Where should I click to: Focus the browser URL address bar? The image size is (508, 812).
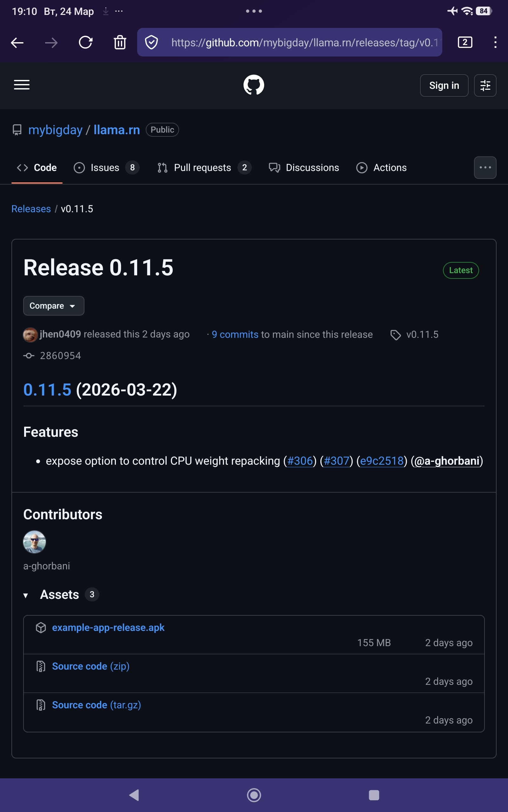click(x=290, y=42)
